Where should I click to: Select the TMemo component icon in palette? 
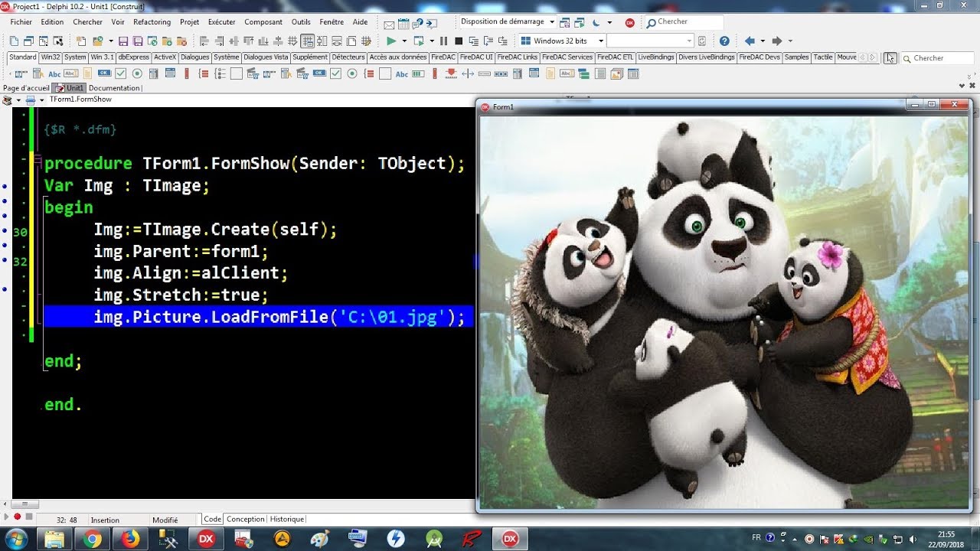tap(87, 73)
